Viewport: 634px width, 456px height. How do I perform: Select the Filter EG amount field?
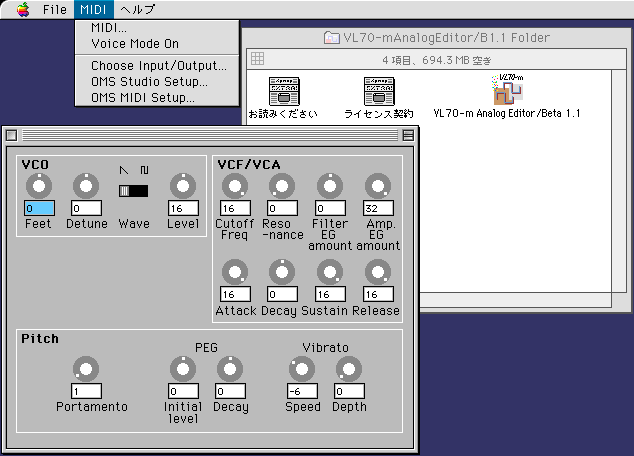pyautogui.click(x=330, y=208)
